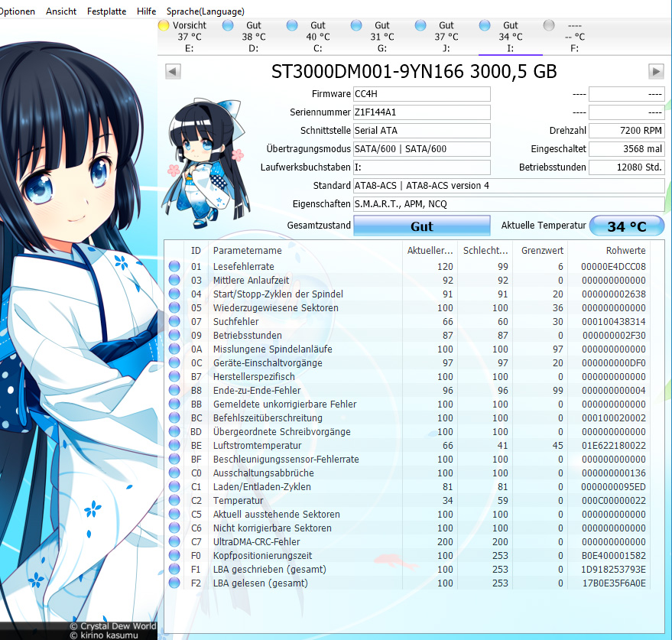Click status orb for Beschleunigungssensor-Fehlerrate
Viewport: 672px width, 640px height.
[174, 459]
